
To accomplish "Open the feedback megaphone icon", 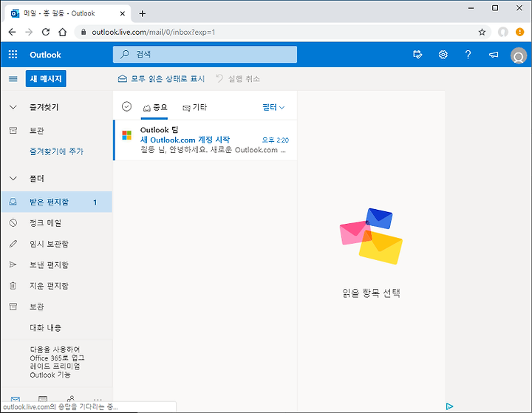I will coord(494,54).
